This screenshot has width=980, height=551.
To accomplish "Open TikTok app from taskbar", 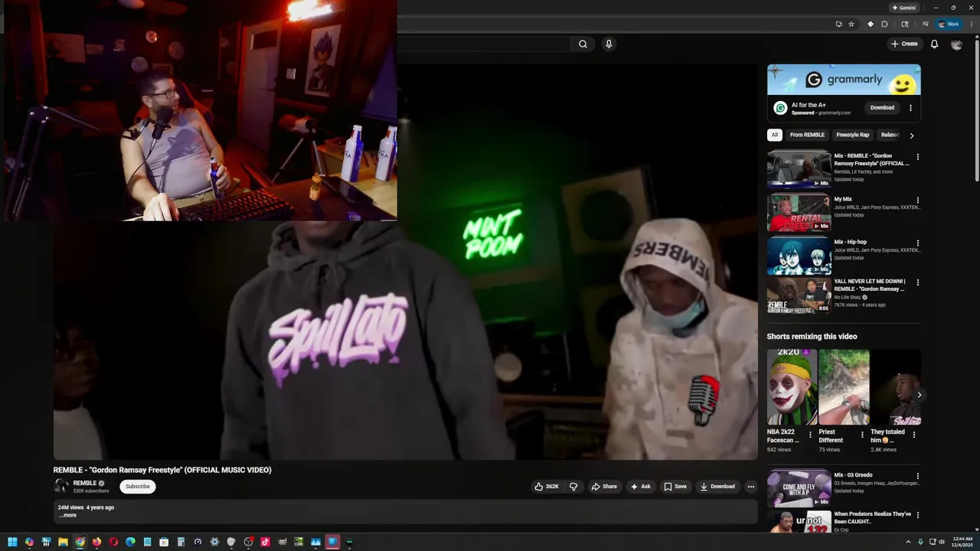I will tap(265, 542).
